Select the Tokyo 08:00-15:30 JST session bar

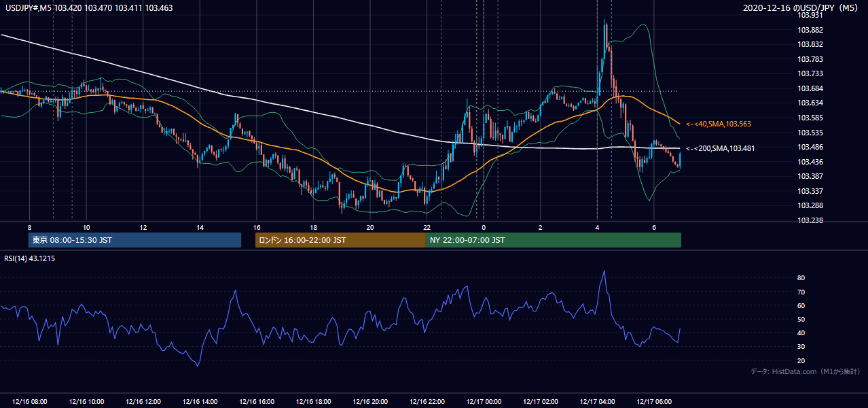(x=134, y=240)
